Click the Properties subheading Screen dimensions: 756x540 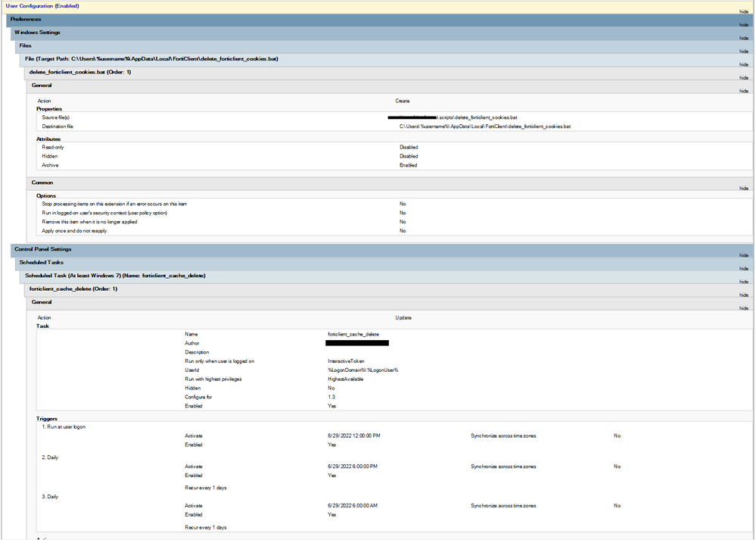[49, 109]
